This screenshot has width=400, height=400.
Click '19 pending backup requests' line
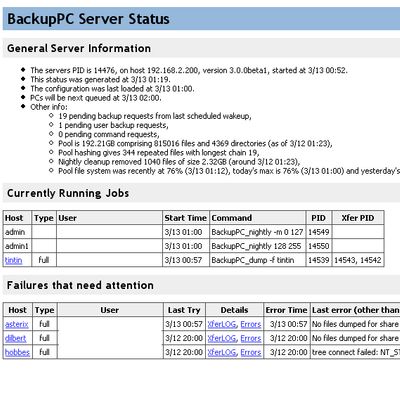coord(155,116)
